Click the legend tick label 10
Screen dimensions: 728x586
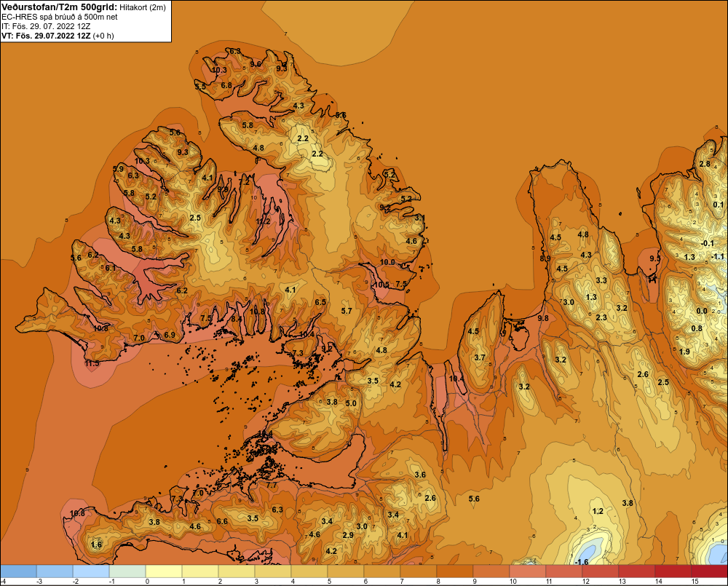513,581
